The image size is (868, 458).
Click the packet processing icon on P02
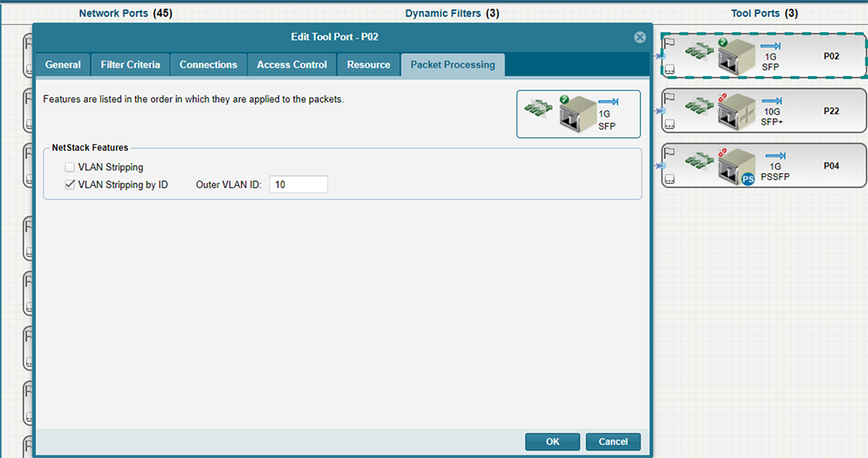(x=698, y=53)
